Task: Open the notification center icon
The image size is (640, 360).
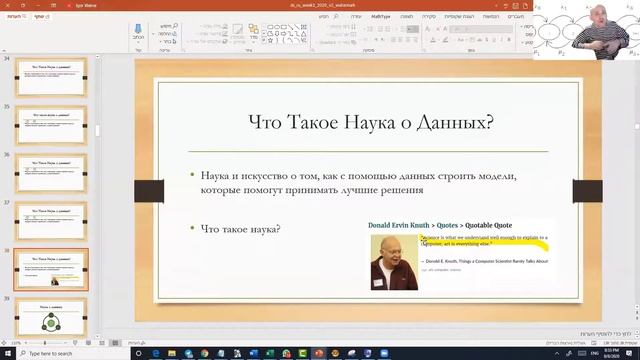Action: (629, 353)
